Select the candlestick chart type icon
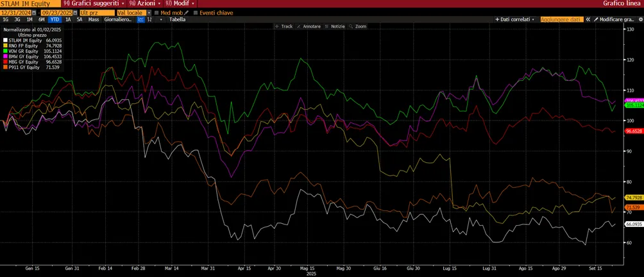This screenshot has height=277, width=644. click(150, 19)
